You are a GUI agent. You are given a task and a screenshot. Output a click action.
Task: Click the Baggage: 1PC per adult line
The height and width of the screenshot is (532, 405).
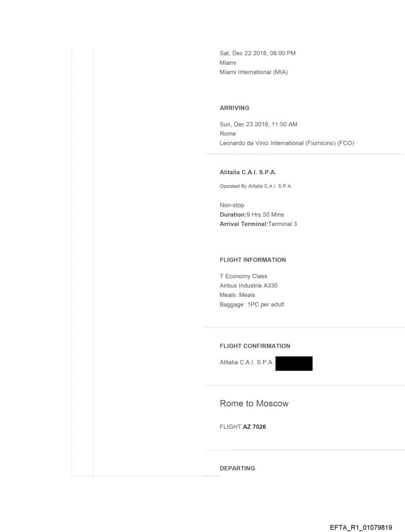point(252,304)
